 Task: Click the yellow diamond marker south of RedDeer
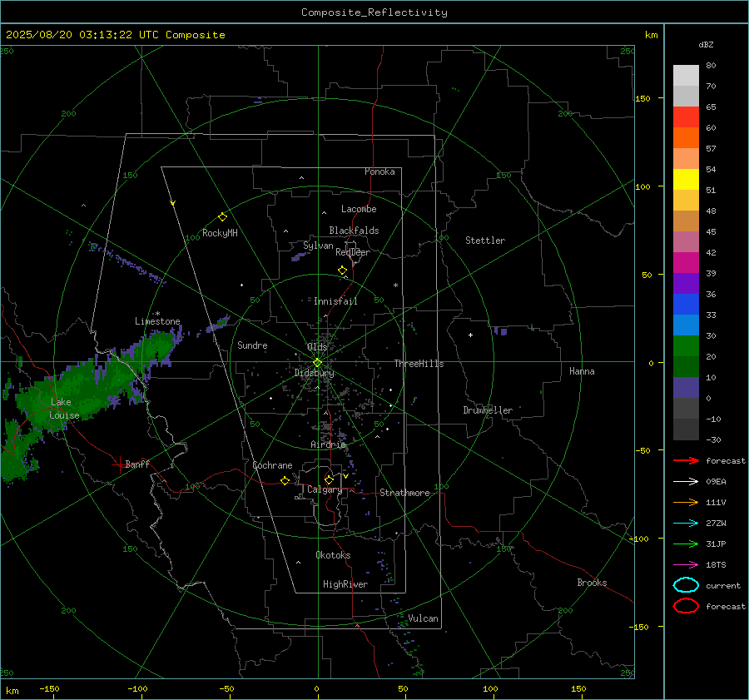pyautogui.click(x=343, y=271)
